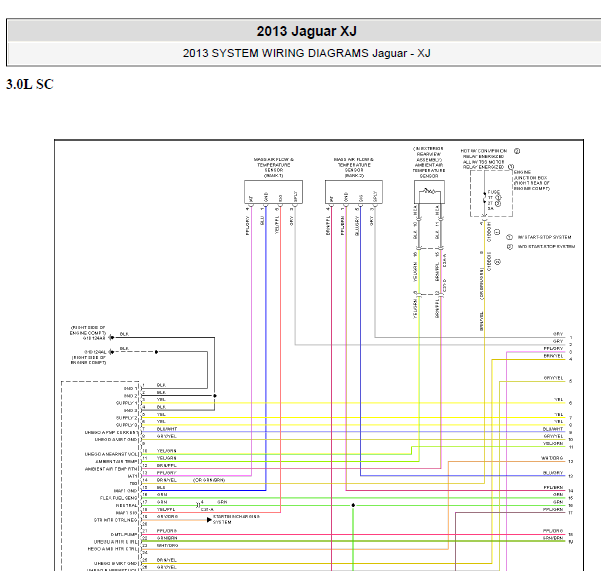The height and width of the screenshot is (571, 601).
Task: Click junction dot on GND 2 black wire
Action: pyautogui.click(x=215, y=395)
